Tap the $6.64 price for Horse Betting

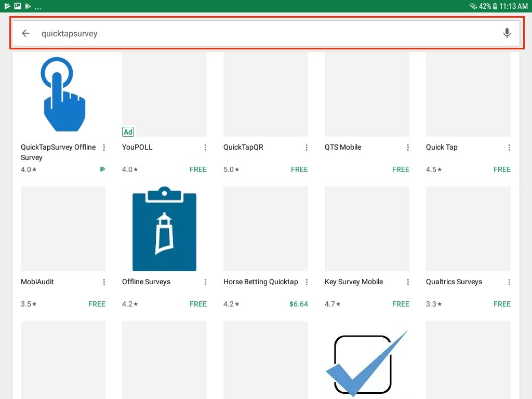[x=299, y=304]
